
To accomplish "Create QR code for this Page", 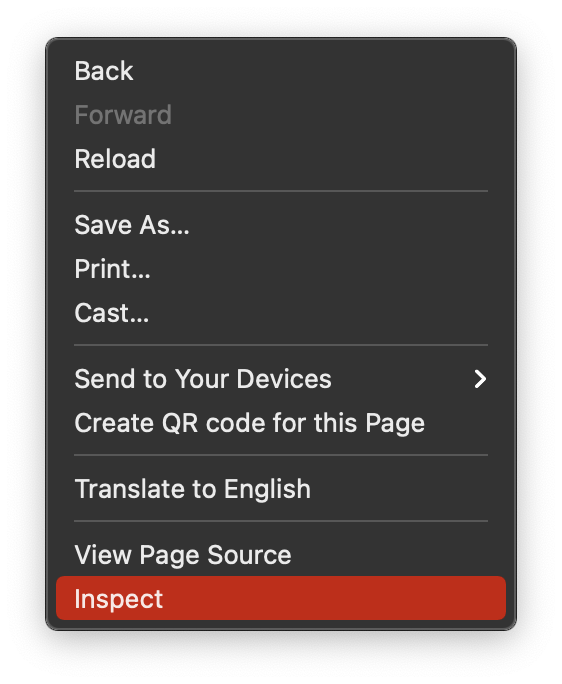I will (281, 423).
